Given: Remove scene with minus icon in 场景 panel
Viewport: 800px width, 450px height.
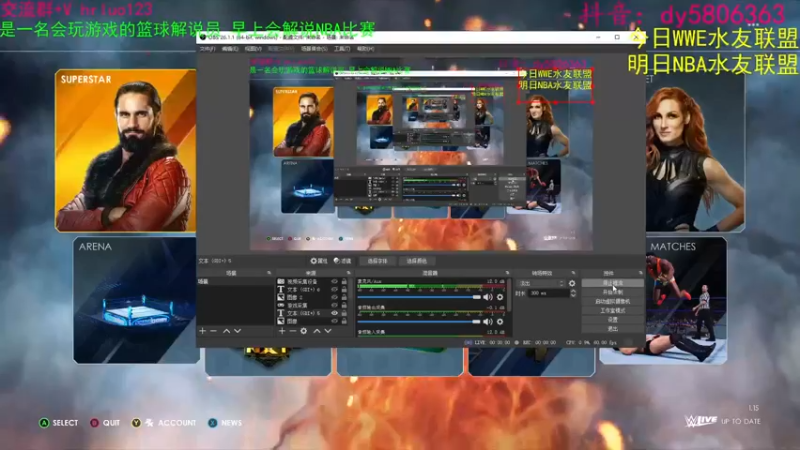Looking at the screenshot, I should click(214, 331).
